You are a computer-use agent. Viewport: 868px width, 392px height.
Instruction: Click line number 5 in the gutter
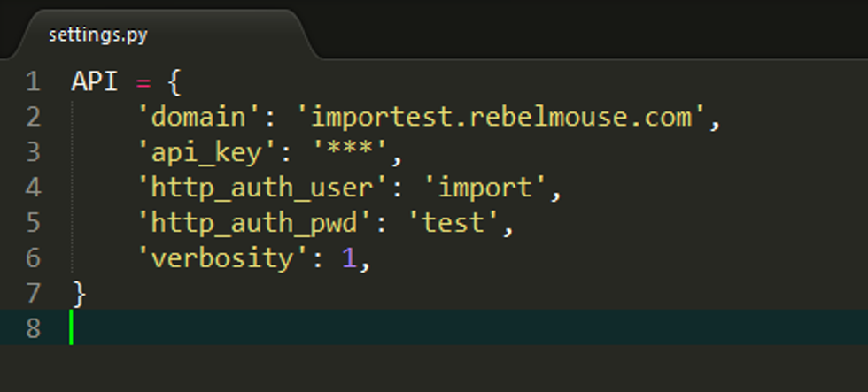[x=33, y=224]
